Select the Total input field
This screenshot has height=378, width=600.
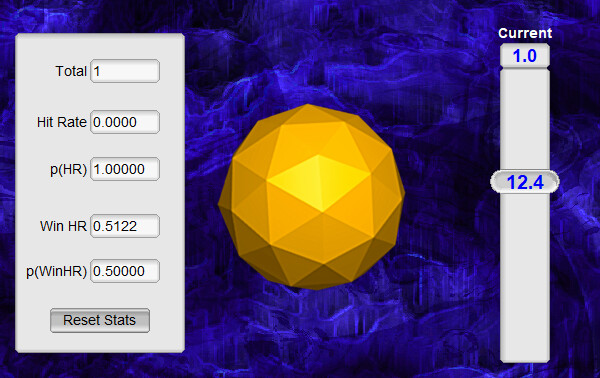coord(125,71)
